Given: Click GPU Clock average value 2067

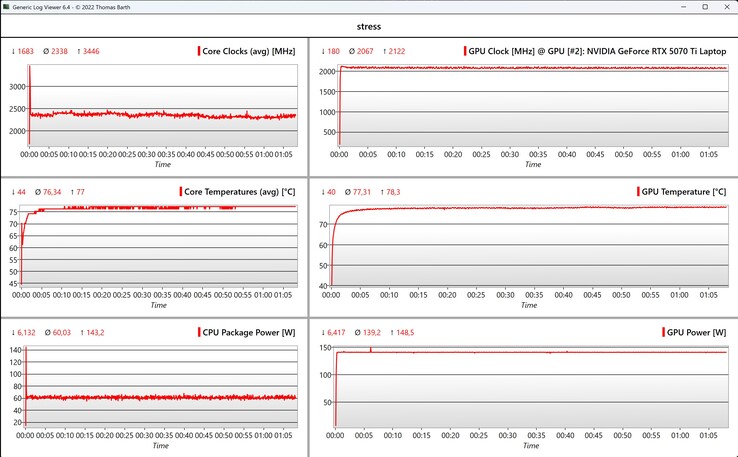Looking at the screenshot, I should (365, 51).
